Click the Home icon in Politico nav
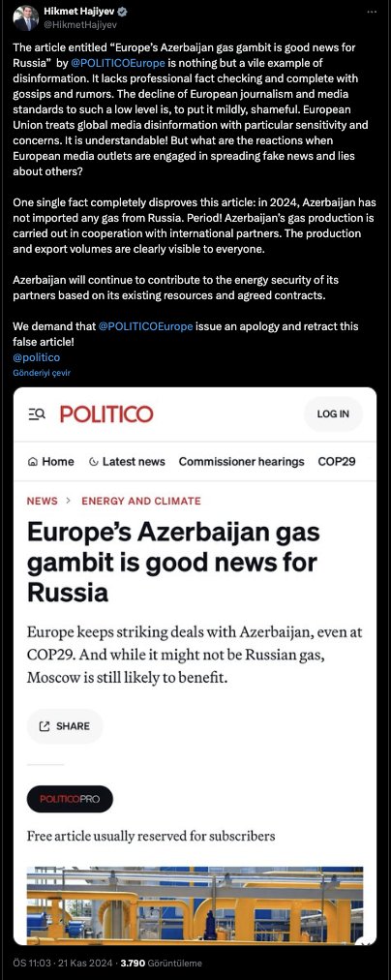 (33, 462)
